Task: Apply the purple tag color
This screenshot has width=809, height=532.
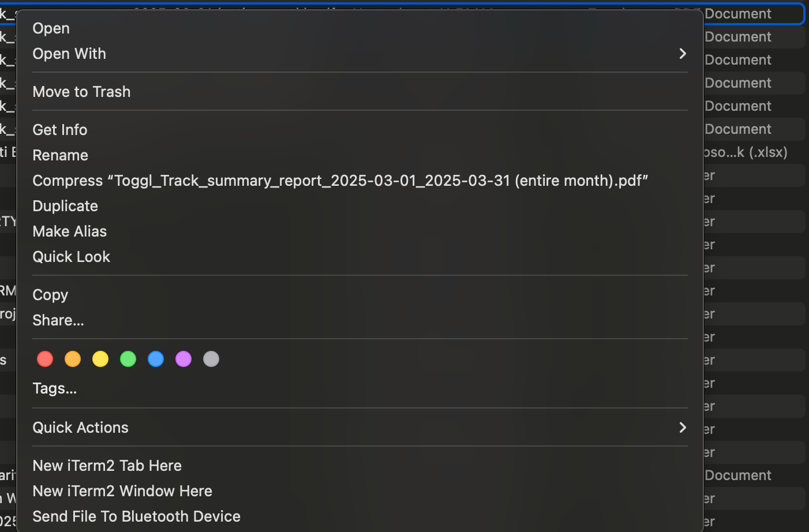Action: click(x=183, y=359)
